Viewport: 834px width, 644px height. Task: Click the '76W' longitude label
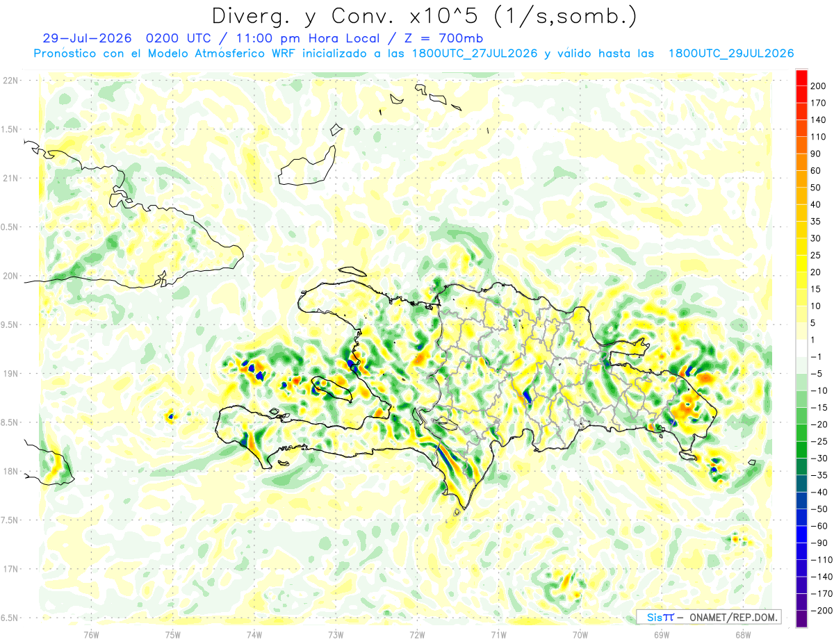[92, 634]
